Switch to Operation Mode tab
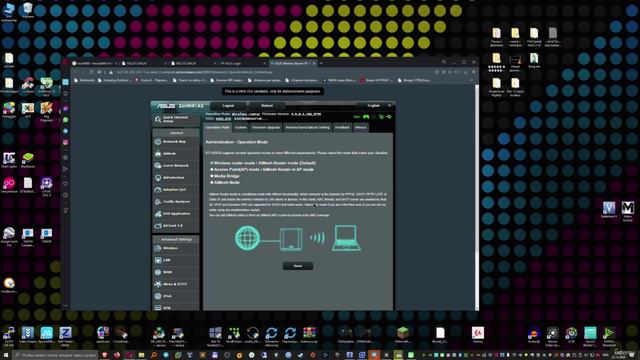This screenshot has width=640, height=360. tap(217, 127)
